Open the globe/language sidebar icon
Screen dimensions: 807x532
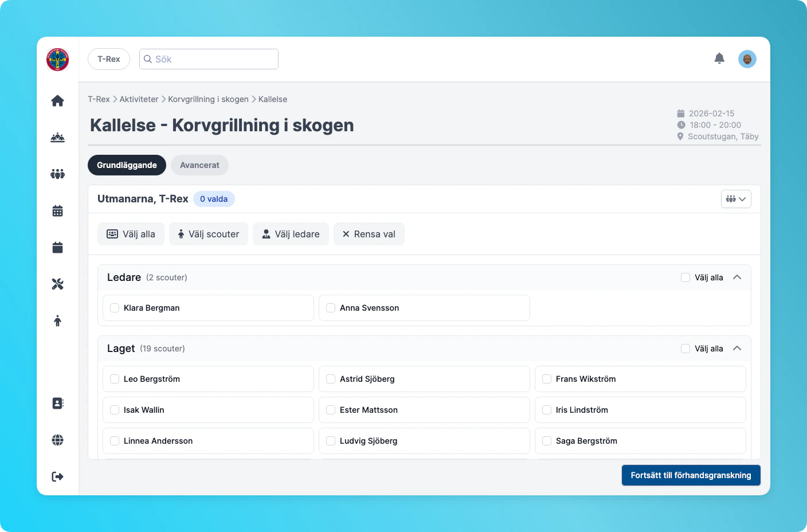[x=57, y=440]
